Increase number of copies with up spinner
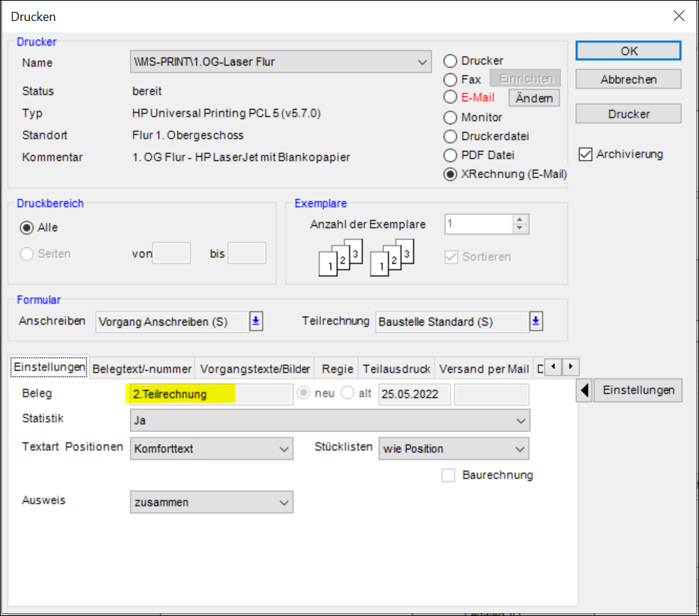Image resolution: width=699 pixels, height=616 pixels. [x=519, y=220]
